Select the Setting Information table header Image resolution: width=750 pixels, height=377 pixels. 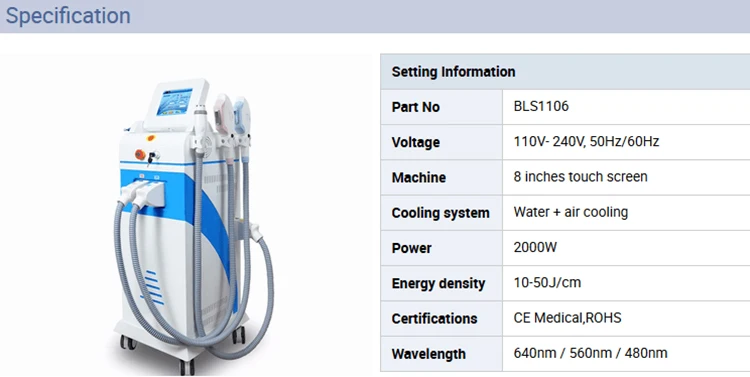[453, 72]
